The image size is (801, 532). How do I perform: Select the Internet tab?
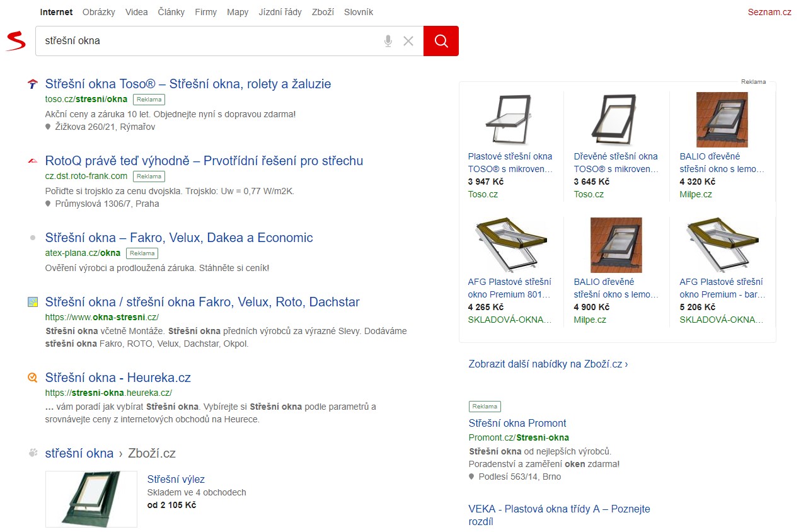[56, 12]
